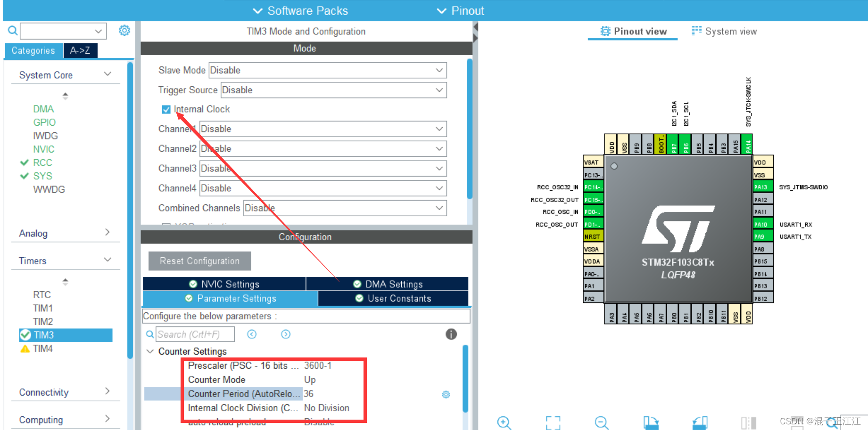Screen dimensions: 868x430
Task: Click the PA12 pin on the chip
Action: coord(763,200)
